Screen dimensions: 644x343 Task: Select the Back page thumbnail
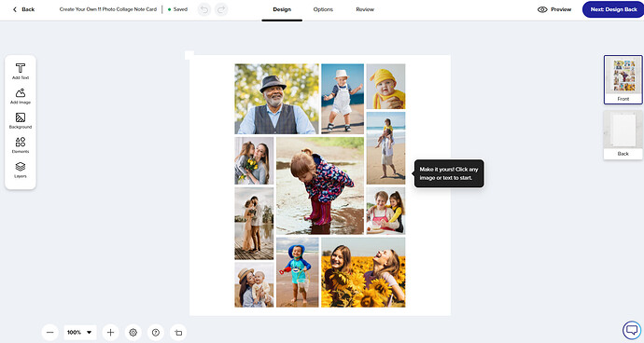pos(623,134)
